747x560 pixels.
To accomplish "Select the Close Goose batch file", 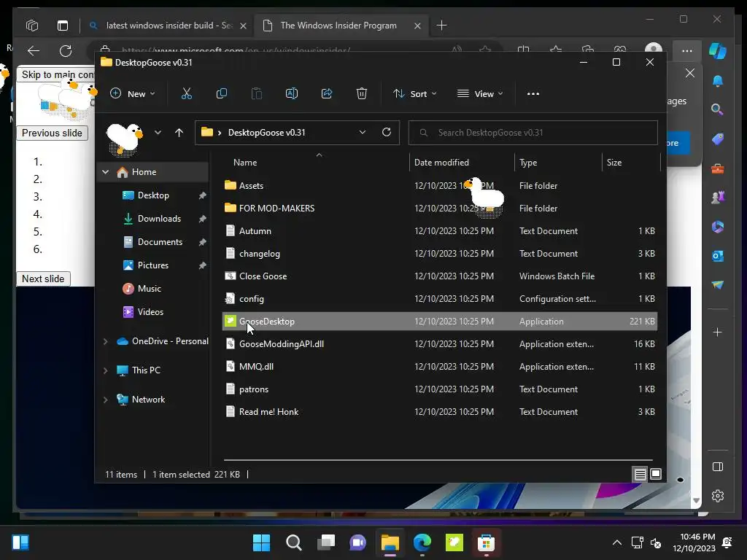I will click(x=440, y=276).
